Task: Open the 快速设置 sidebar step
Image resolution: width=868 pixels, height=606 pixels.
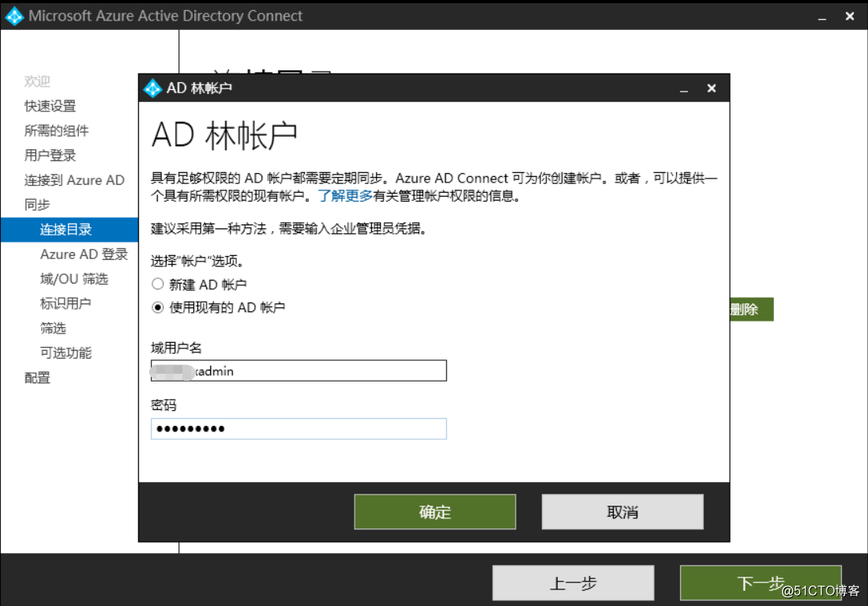Action: tap(50, 106)
